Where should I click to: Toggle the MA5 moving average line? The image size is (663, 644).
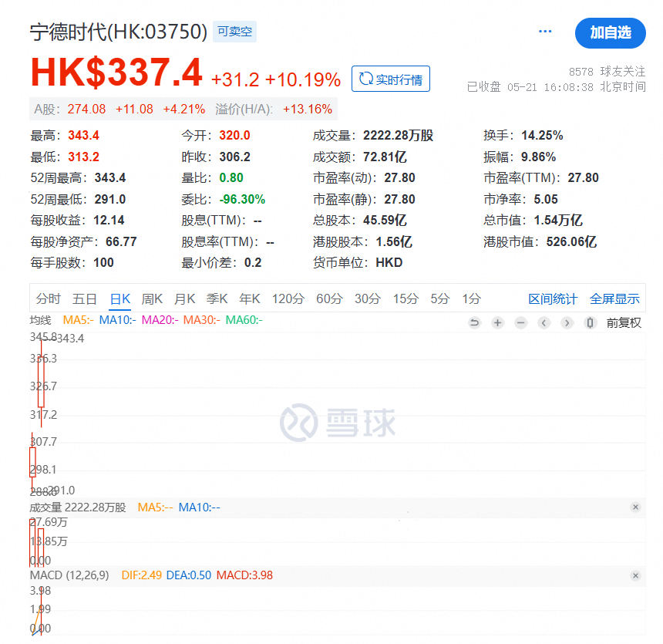(79, 318)
